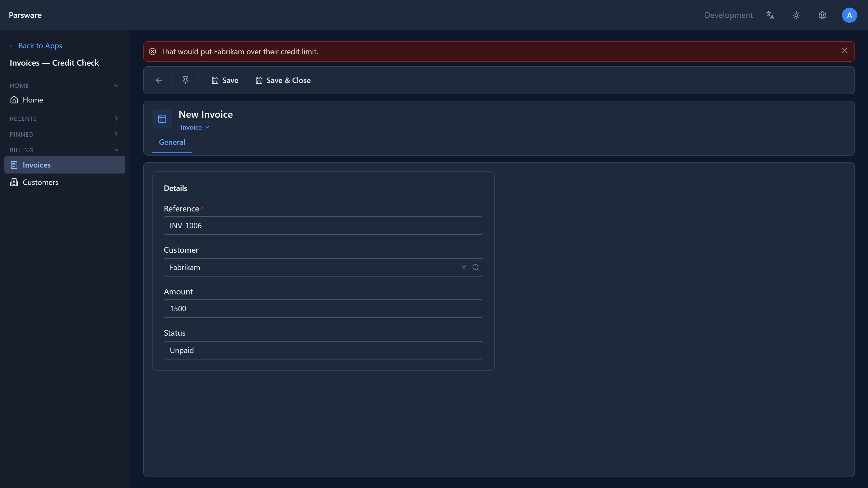Pin this record with the pin icon
This screenshot has height=488, width=868.
coord(185,80)
